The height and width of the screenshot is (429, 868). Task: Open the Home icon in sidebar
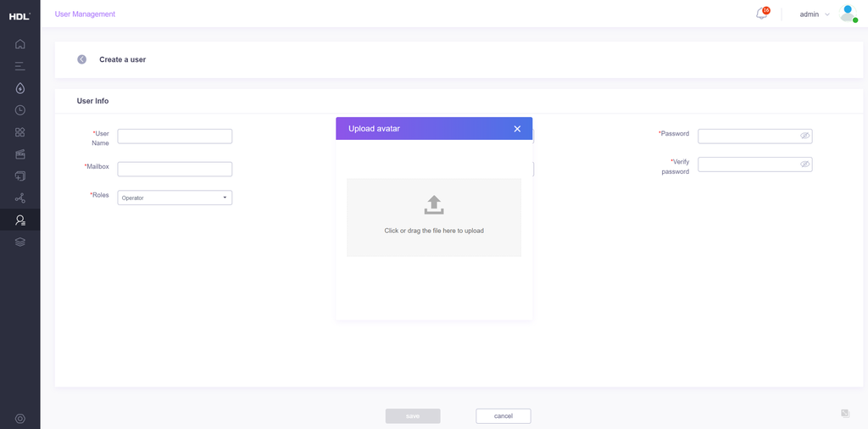click(x=20, y=44)
